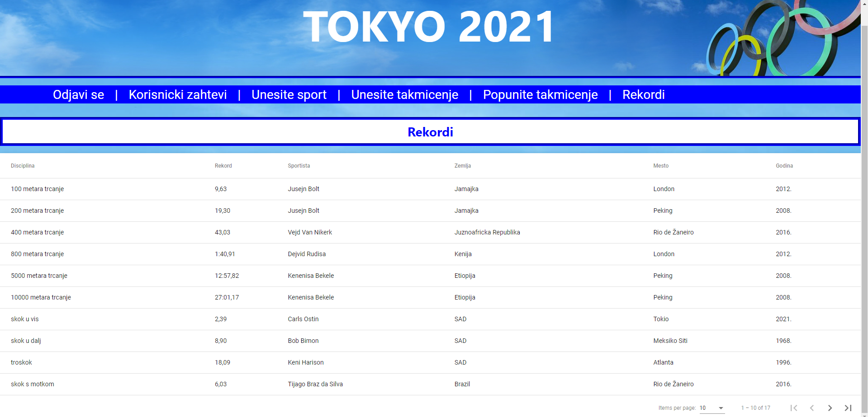Open the items per page dropdown
The width and height of the screenshot is (868, 417).
712,408
